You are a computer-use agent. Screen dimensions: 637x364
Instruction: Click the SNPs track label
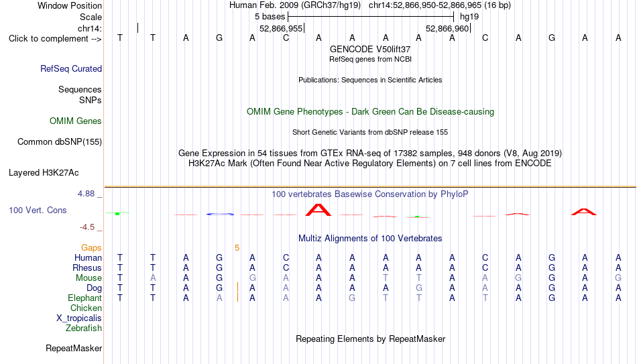click(x=91, y=100)
